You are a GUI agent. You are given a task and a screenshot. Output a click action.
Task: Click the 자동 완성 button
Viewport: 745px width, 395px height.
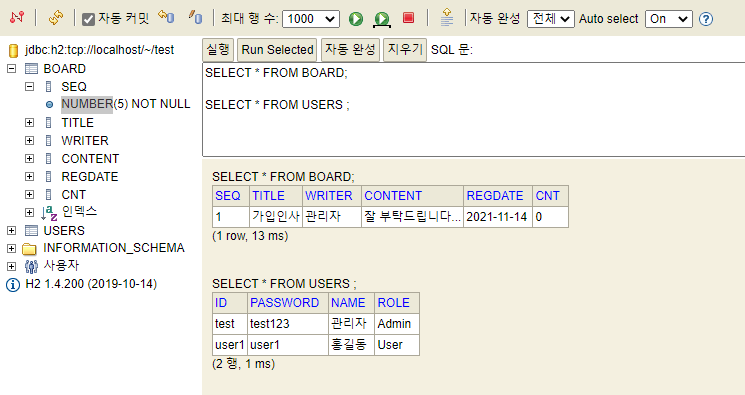[350, 49]
